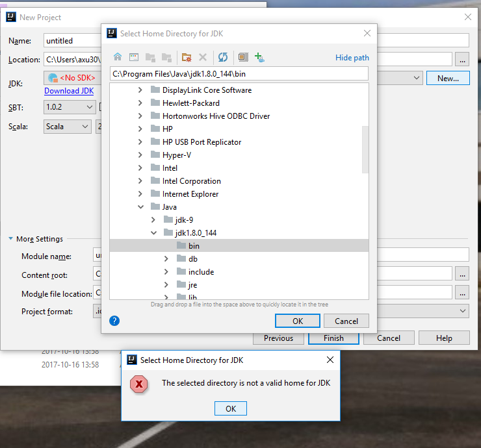Select the jdk-9 folder

(239, 220)
